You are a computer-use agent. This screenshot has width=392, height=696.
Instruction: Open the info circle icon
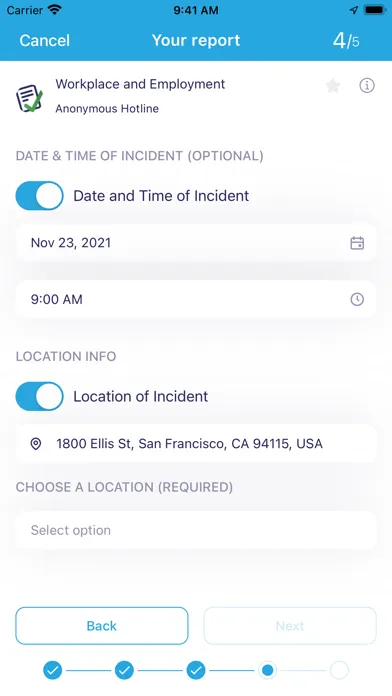(x=367, y=85)
